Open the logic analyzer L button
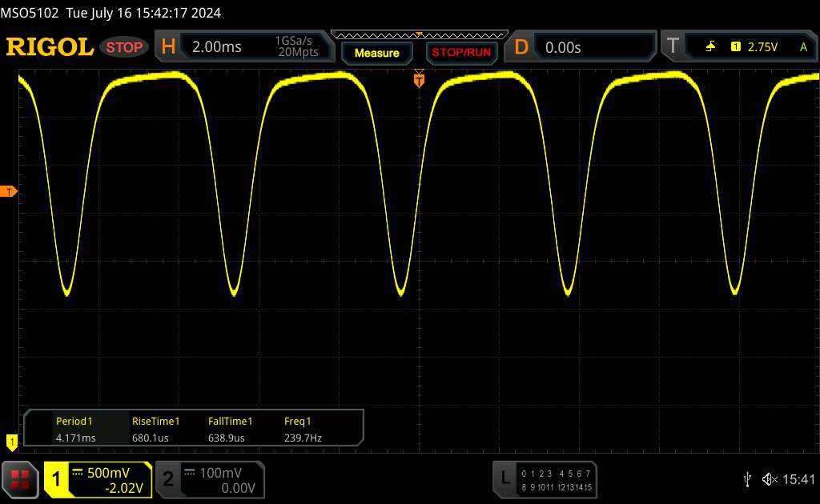820x504 pixels. [x=505, y=478]
